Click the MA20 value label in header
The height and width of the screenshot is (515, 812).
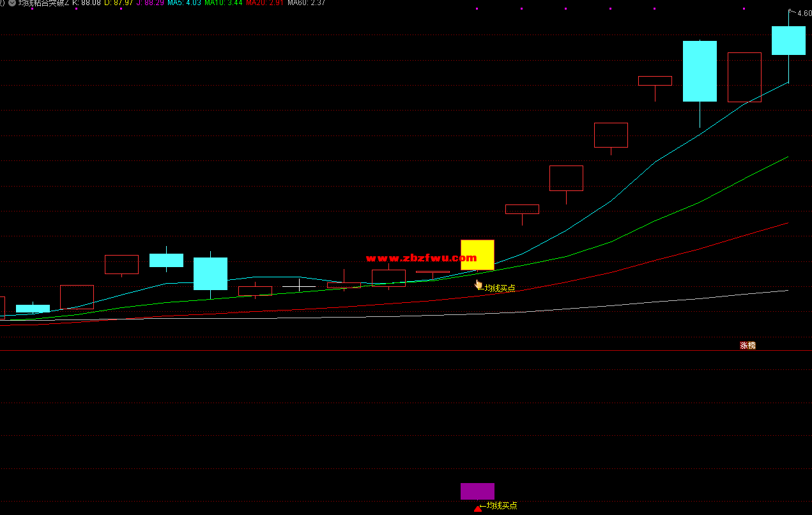point(263,3)
